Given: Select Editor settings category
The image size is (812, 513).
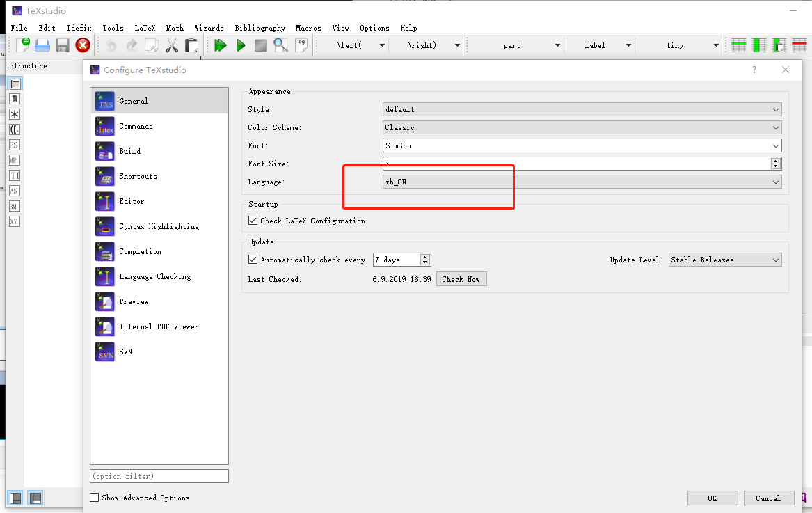Looking at the screenshot, I should 159,201.
